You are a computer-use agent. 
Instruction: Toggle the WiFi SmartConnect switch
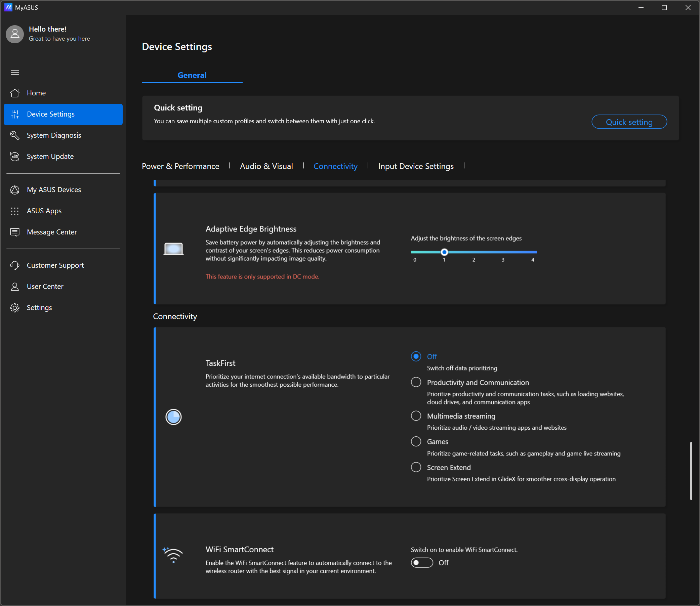421,563
